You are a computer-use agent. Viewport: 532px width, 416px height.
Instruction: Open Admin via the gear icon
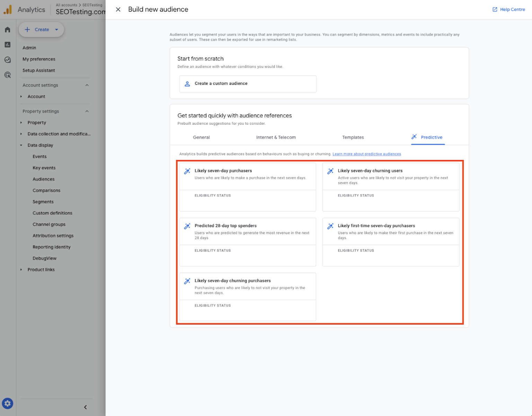7,403
